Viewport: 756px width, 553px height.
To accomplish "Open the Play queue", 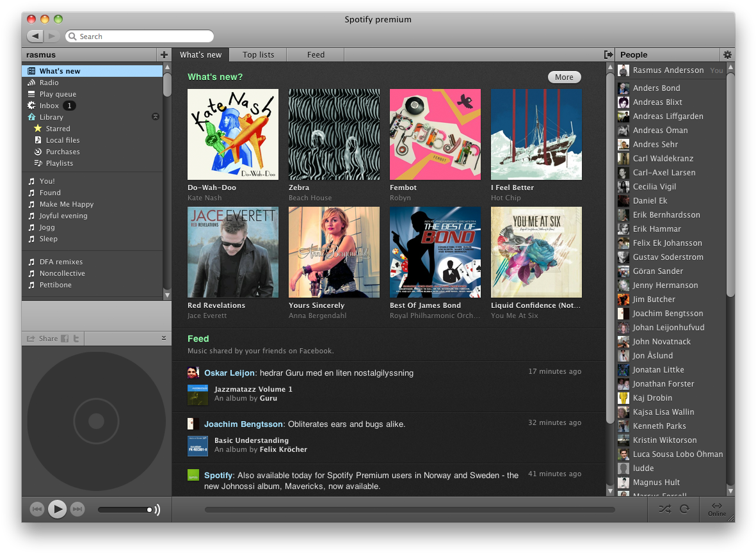I will [x=58, y=93].
